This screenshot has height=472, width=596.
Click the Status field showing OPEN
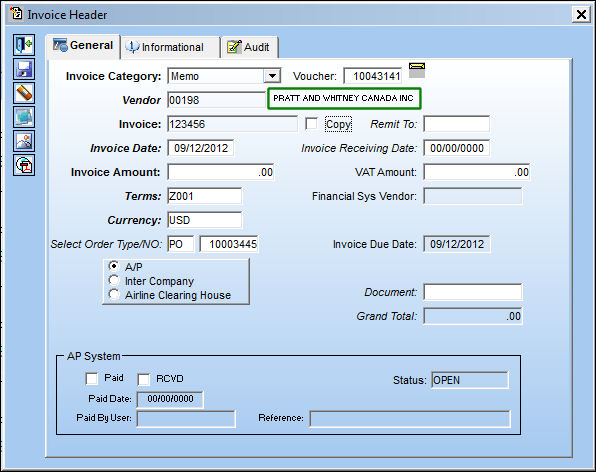470,380
